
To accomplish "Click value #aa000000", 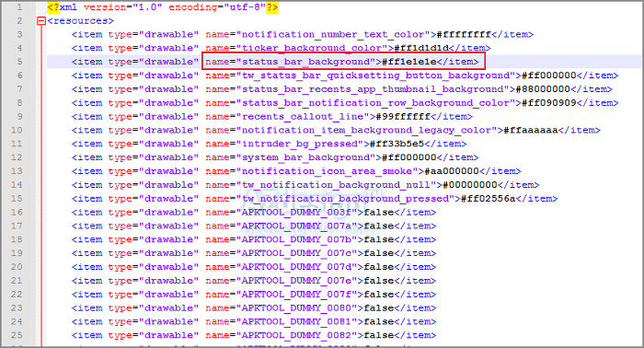I will pos(452,171).
